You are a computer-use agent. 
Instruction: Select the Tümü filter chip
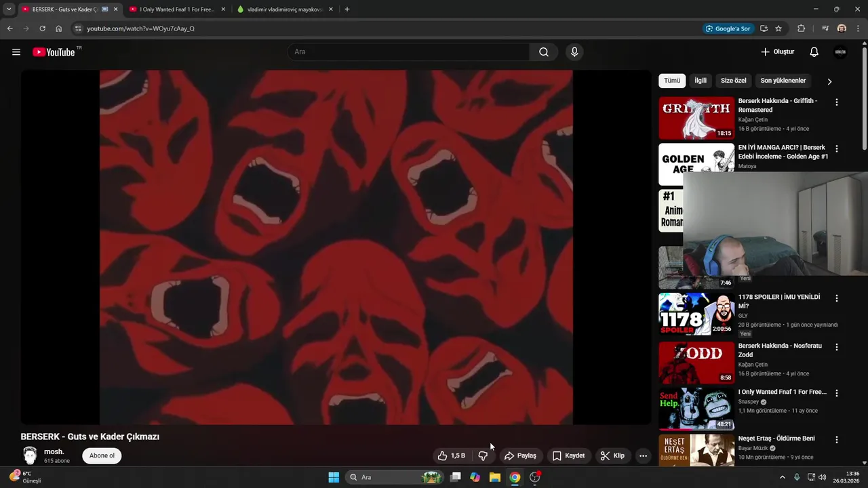coord(672,81)
